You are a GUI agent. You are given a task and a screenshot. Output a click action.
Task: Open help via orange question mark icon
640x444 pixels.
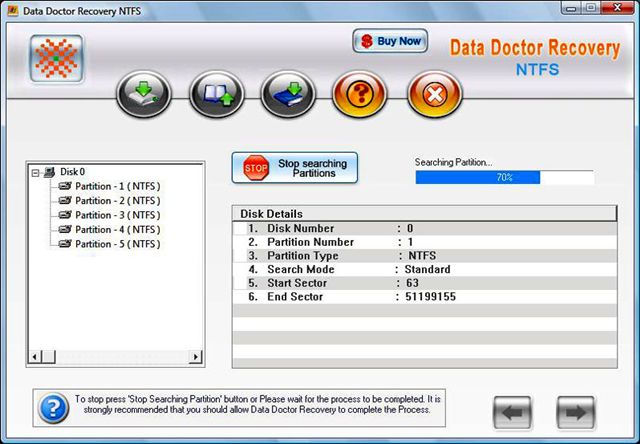(360, 95)
